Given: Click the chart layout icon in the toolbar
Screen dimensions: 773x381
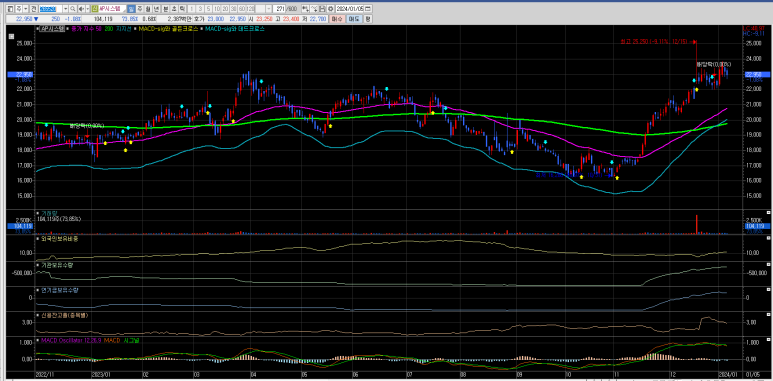Looking at the screenshot, I should 10,9.
